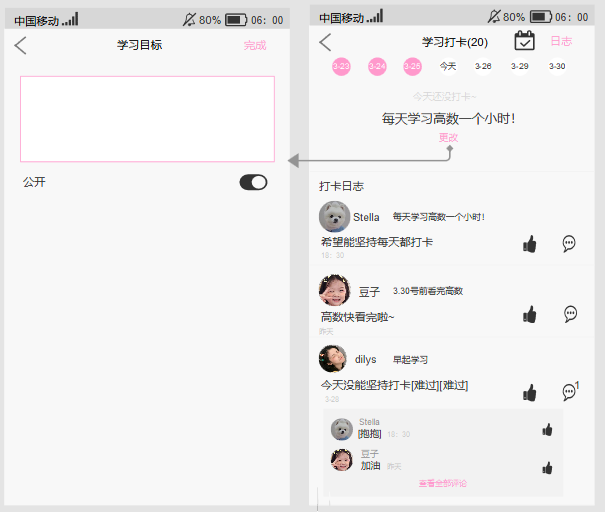
Task: Go back from the 学习打卡 screen
Action: coord(325,42)
